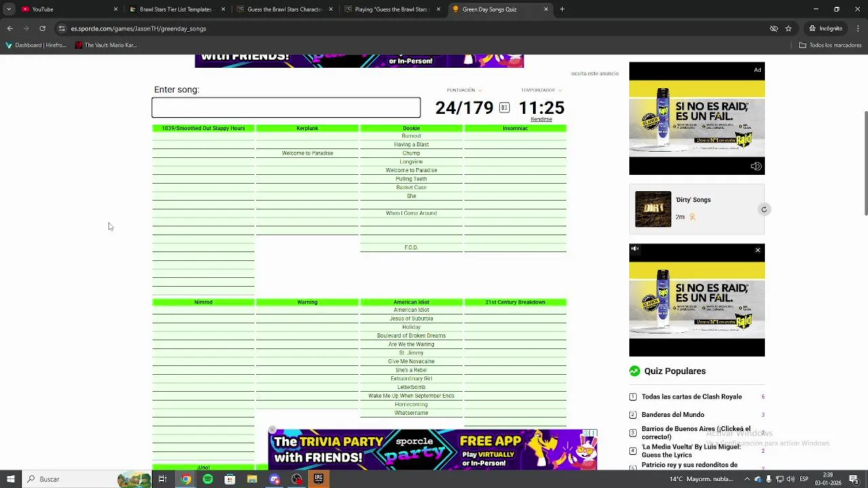Close the lower Raid video ad

point(757,250)
